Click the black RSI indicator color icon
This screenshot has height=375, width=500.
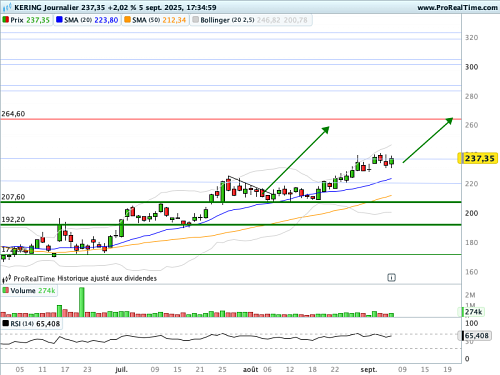[6, 323]
